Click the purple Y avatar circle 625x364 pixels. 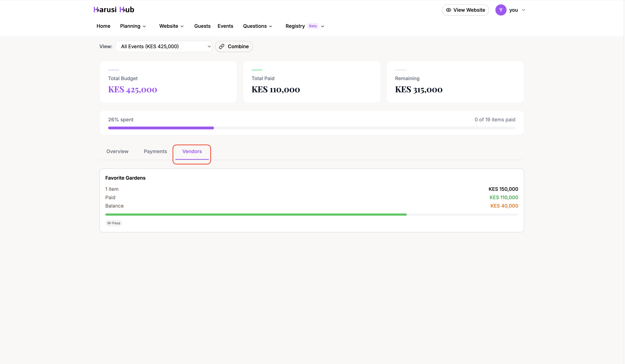pos(500,10)
